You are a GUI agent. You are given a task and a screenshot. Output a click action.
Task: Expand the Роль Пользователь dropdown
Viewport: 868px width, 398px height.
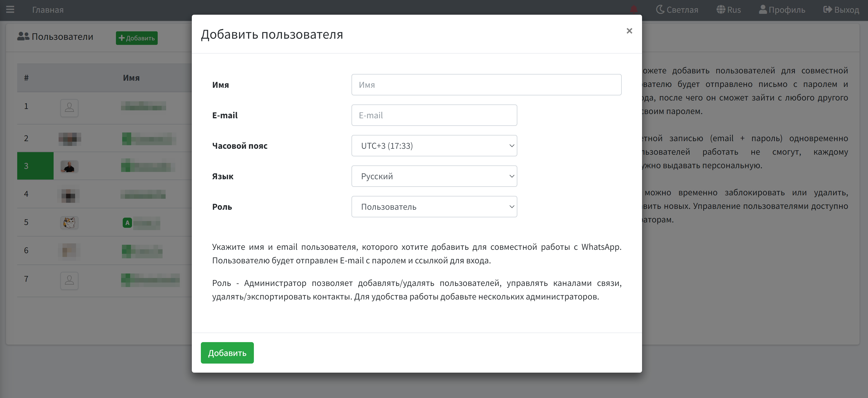click(434, 206)
